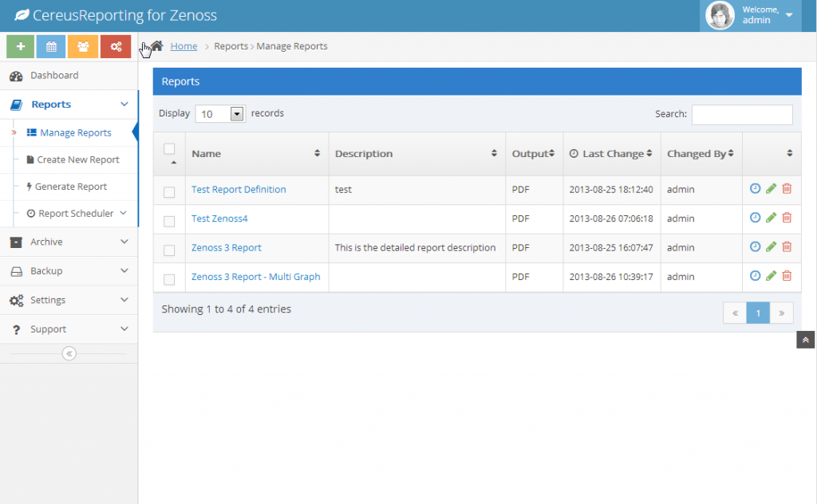This screenshot has height=504, width=817.
Task: Delete Zenoss 3 Report - Multi Graph trash icon
Action: pyautogui.click(x=787, y=276)
